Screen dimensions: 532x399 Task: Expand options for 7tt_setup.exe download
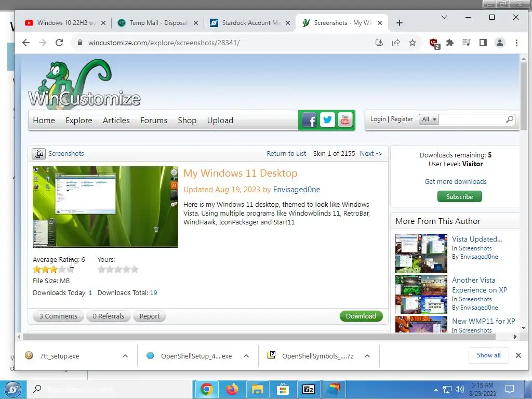(x=125, y=356)
